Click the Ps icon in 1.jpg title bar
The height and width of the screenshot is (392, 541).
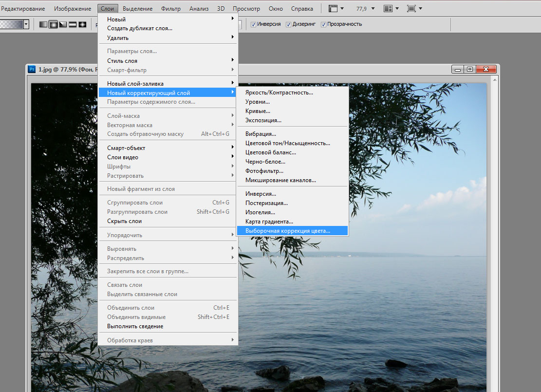[32, 69]
